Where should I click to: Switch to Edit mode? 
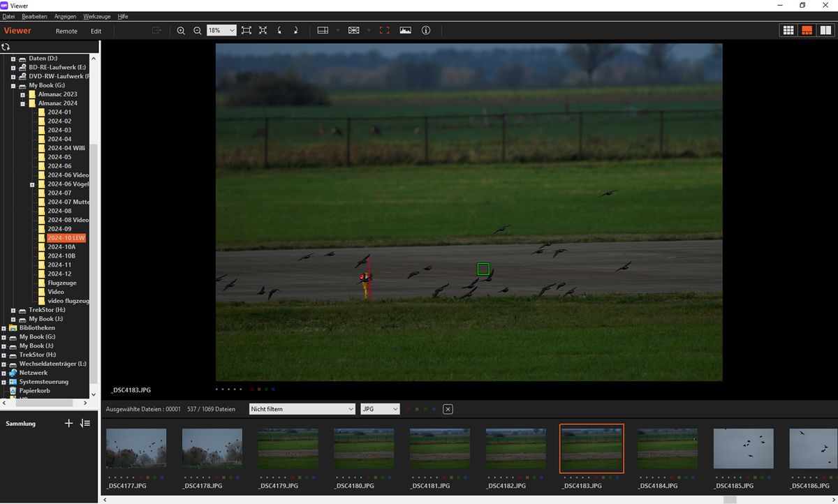(x=96, y=31)
